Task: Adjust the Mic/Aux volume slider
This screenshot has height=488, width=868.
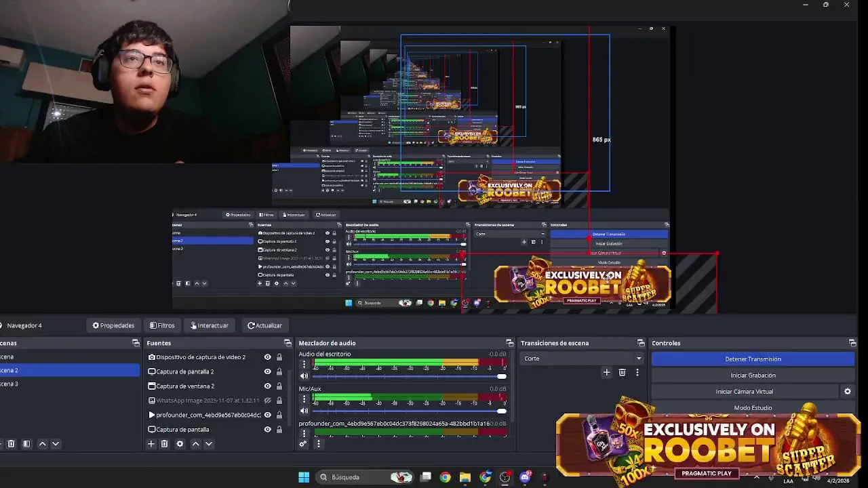Action: click(x=410, y=411)
